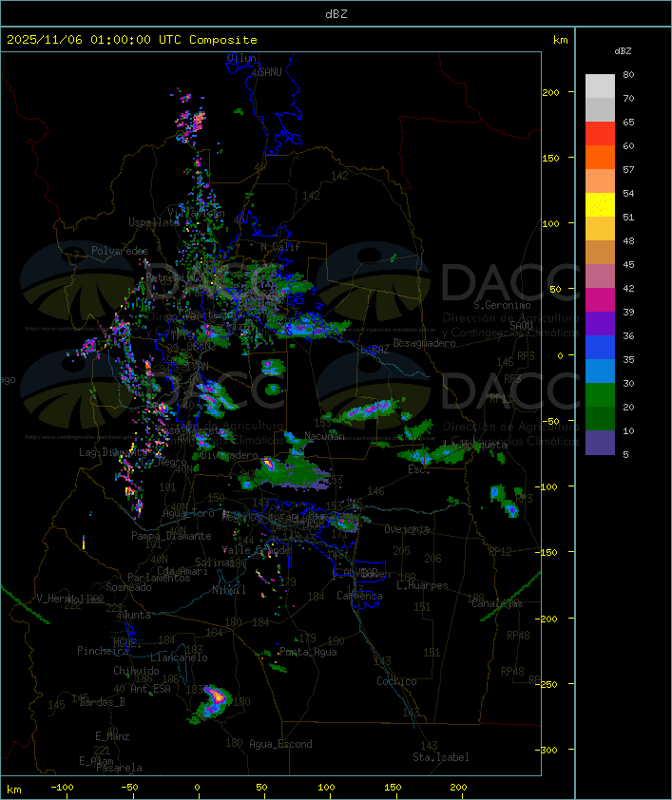Image resolution: width=672 pixels, height=800 pixels.
Task: Click the 'Sosneado' place label
Action: point(128,587)
